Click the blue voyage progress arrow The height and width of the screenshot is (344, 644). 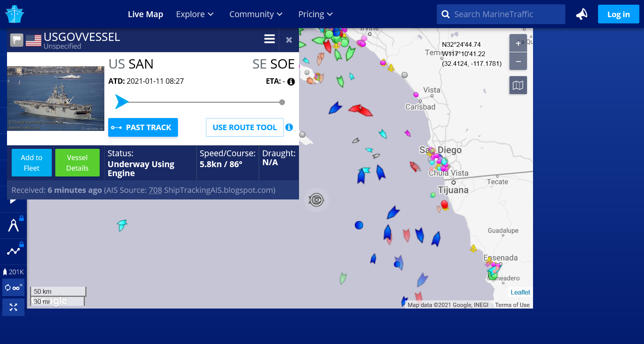121,102
